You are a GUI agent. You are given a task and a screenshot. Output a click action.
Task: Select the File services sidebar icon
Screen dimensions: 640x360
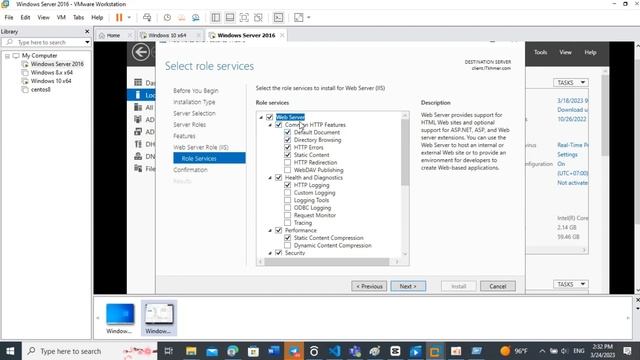tap(138, 168)
